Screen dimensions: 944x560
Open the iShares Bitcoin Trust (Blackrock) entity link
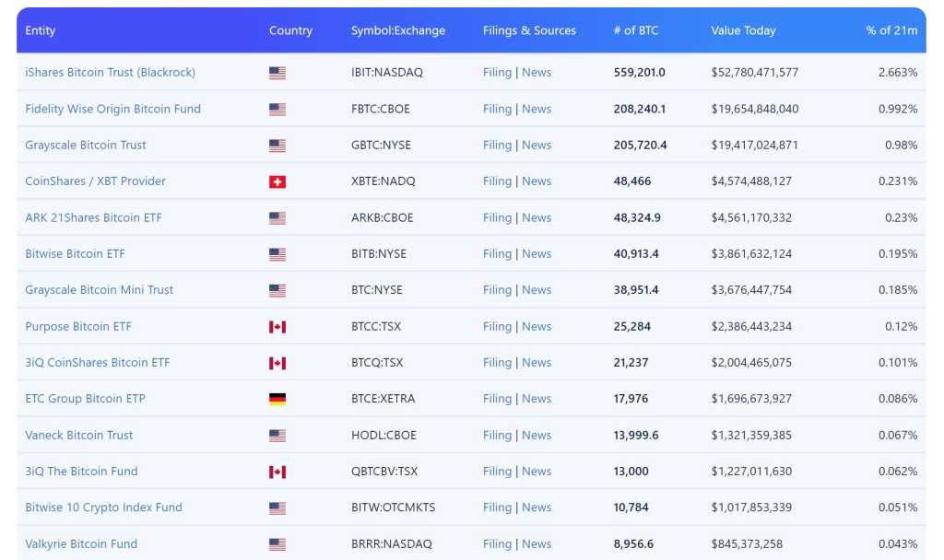110,72
